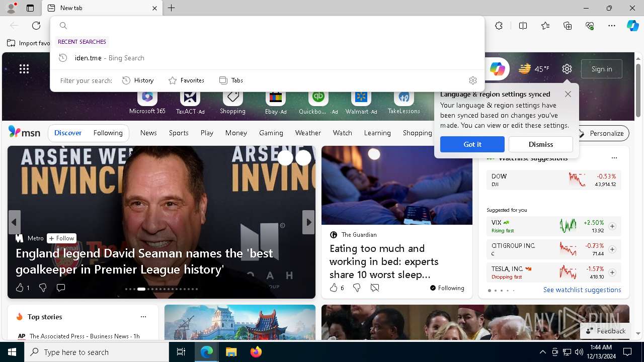Viewport: 644px width, 362px height.
Task: Open the News menu item
Action: click(148, 133)
